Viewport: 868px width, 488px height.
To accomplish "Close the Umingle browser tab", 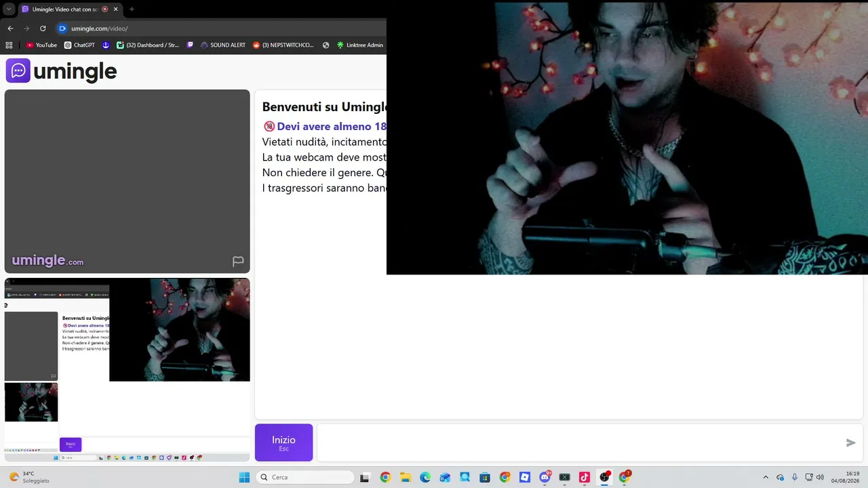I will [116, 9].
